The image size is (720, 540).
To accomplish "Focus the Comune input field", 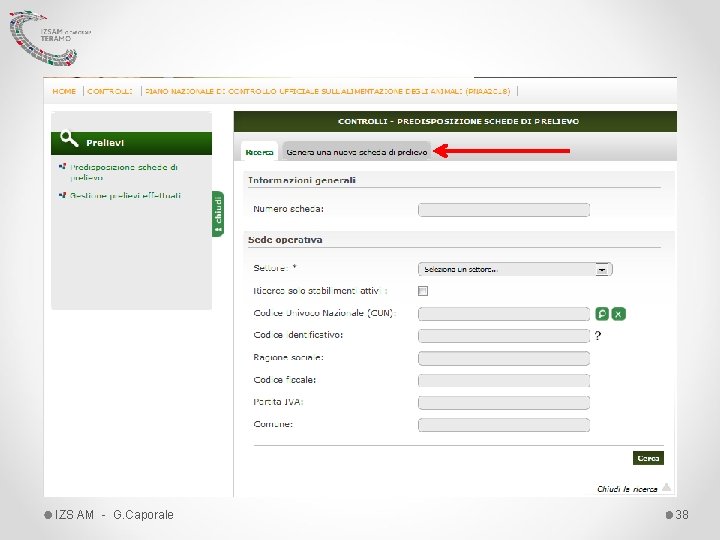I will 504,425.
